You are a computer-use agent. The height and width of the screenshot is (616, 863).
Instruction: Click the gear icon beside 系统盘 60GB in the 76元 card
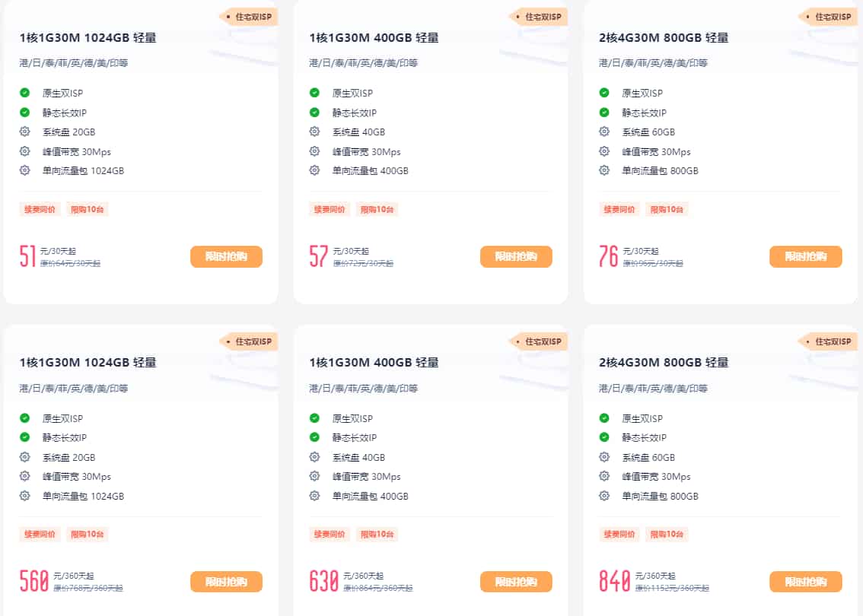[x=603, y=132]
